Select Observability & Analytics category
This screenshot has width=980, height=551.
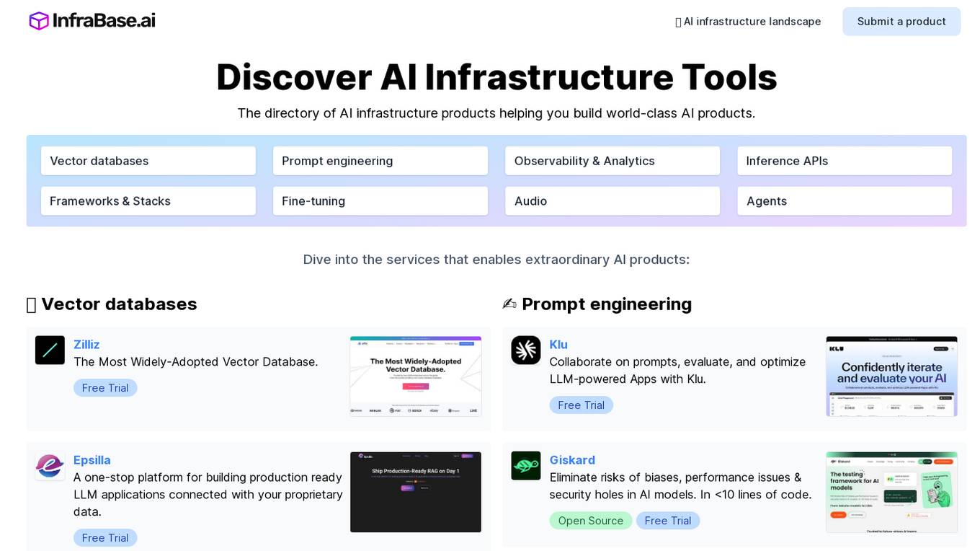click(612, 161)
